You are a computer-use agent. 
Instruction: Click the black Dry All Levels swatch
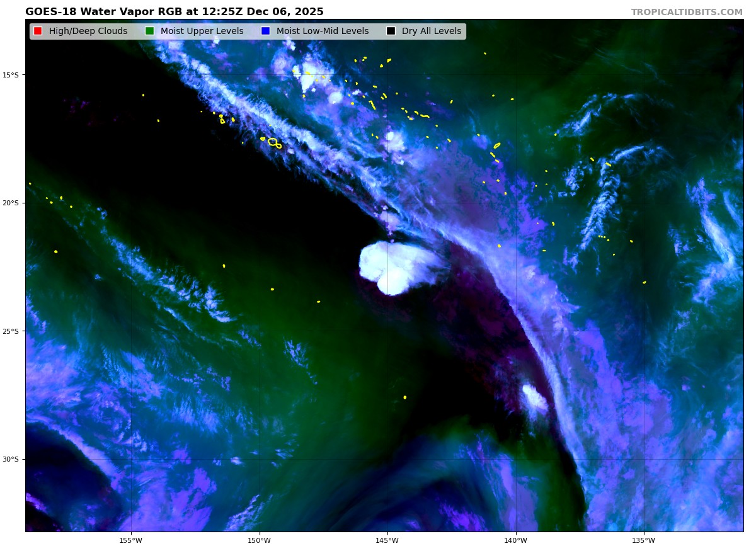point(391,31)
